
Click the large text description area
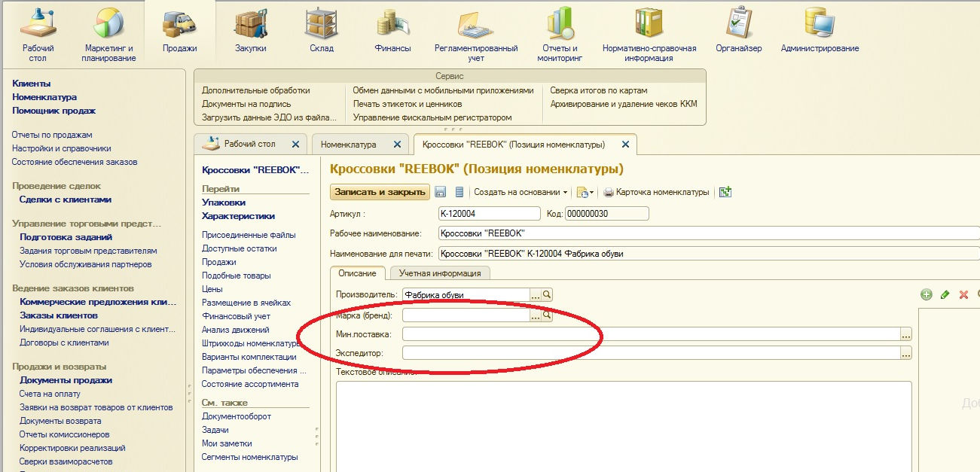624,425
